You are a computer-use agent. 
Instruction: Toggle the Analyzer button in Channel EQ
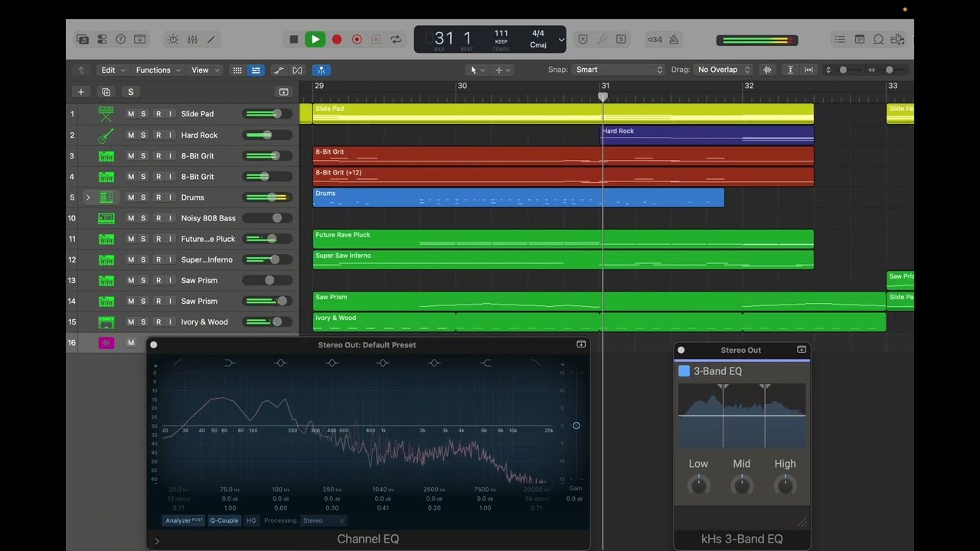point(185,520)
